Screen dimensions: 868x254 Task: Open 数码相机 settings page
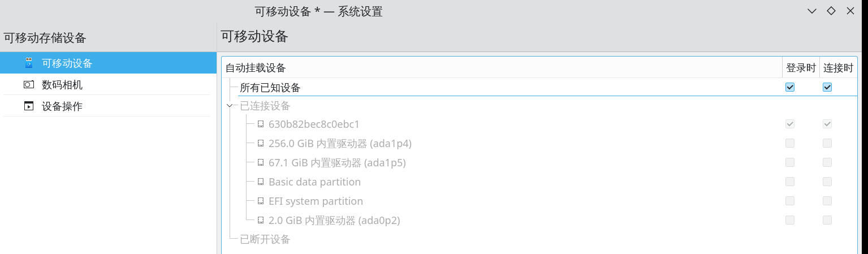click(x=62, y=85)
